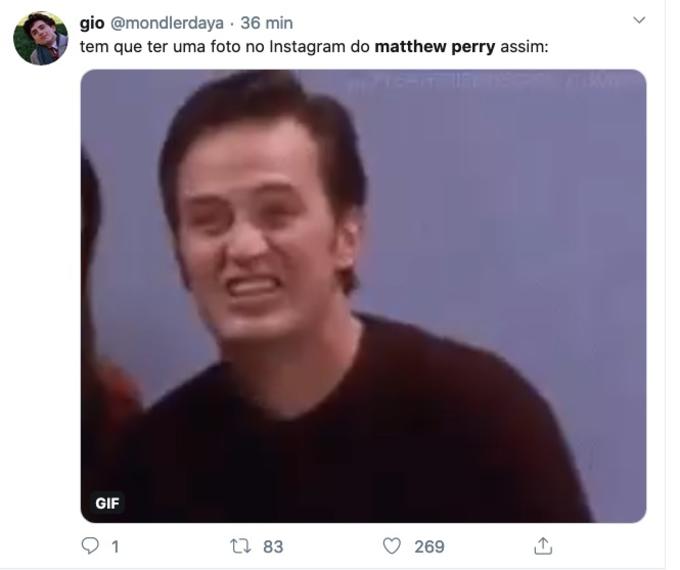Click the word assim: ending the tweet
This screenshot has width=680, height=570.
524,46
